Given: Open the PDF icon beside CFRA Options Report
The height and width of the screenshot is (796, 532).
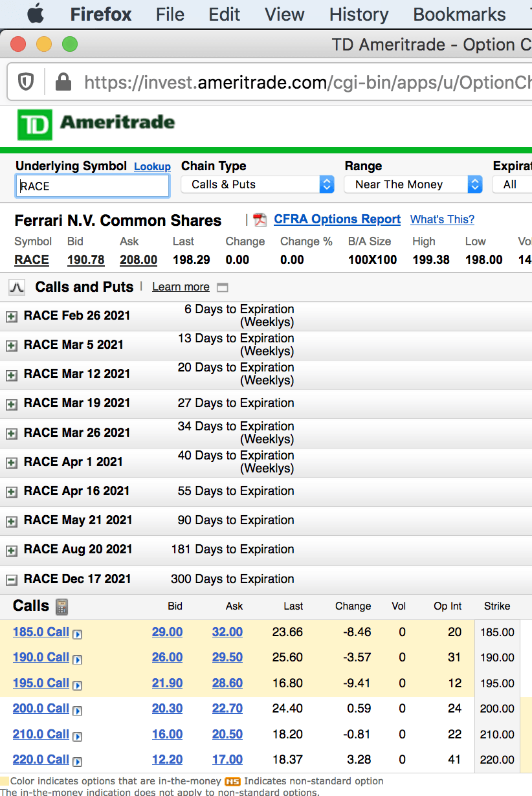Looking at the screenshot, I should 260,220.
